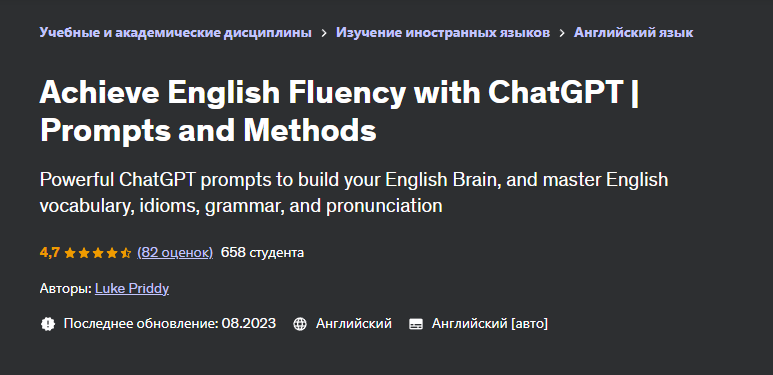
Task: Open the 'Учебные и академические дисциплины' breadcrumb
Action: 176,33
